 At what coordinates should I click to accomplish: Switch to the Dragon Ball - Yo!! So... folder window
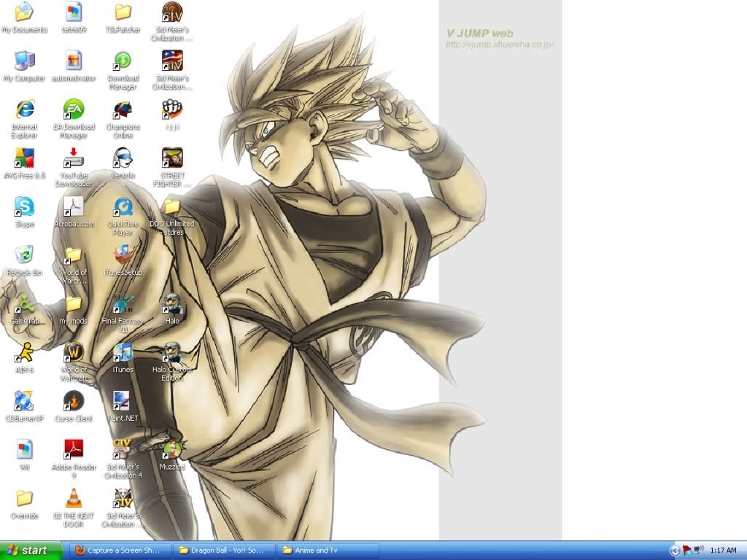tap(225, 551)
